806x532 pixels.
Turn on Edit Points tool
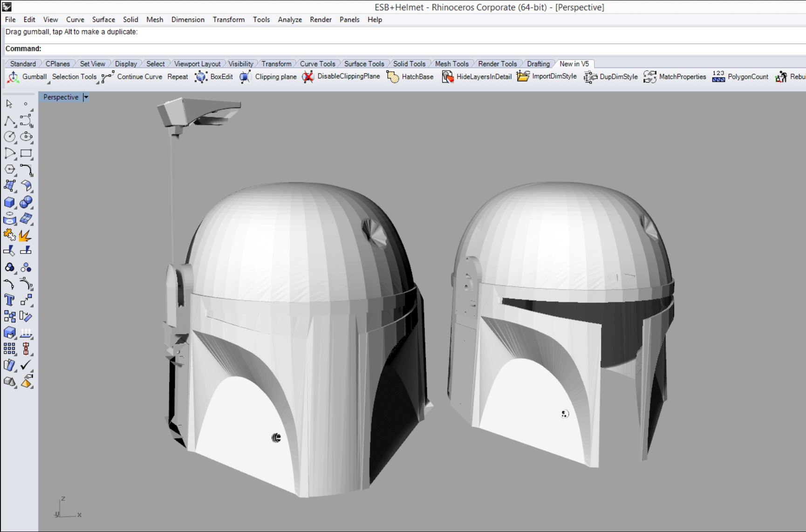(x=9, y=284)
